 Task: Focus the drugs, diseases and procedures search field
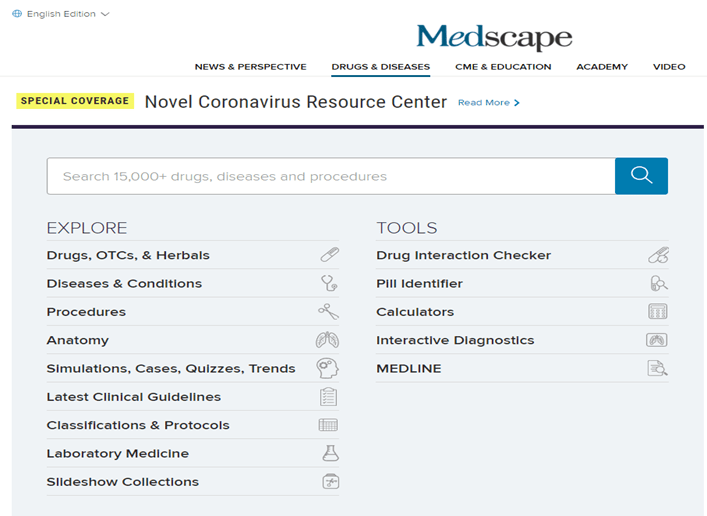click(x=331, y=176)
